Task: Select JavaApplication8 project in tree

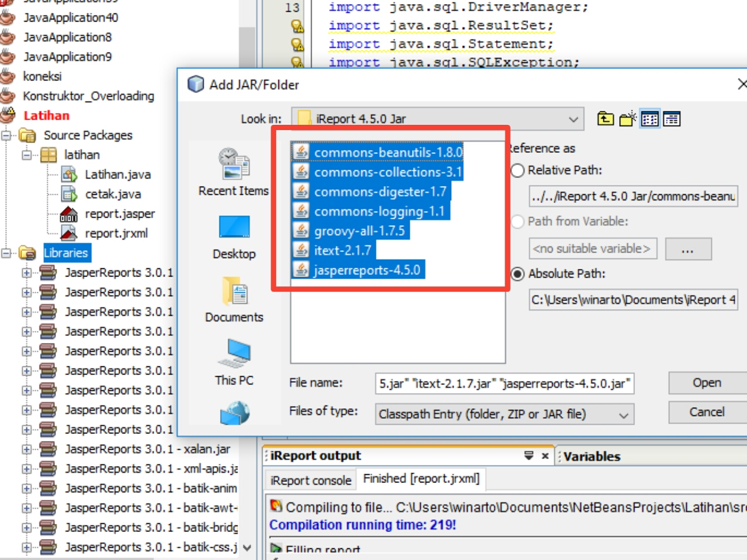Action: (x=67, y=37)
